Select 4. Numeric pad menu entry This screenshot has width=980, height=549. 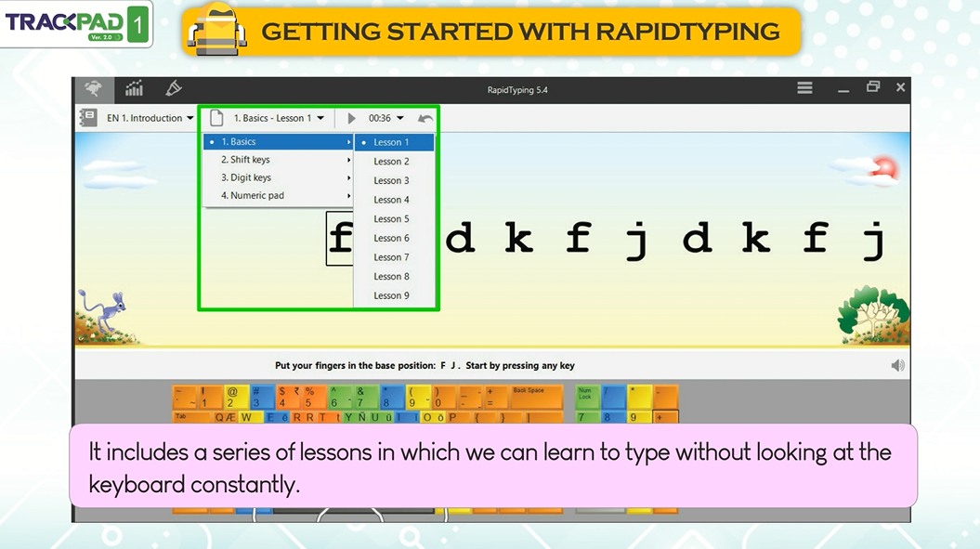click(278, 195)
